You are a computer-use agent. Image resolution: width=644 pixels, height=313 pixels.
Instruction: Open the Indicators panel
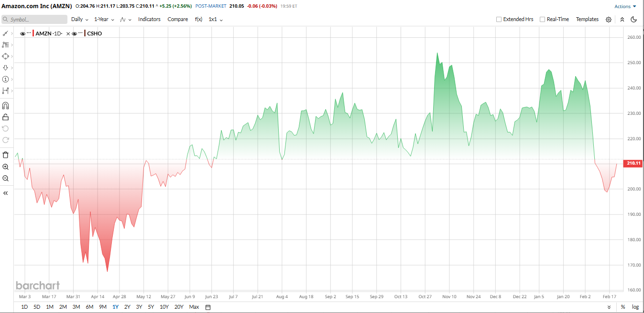(x=150, y=20)
